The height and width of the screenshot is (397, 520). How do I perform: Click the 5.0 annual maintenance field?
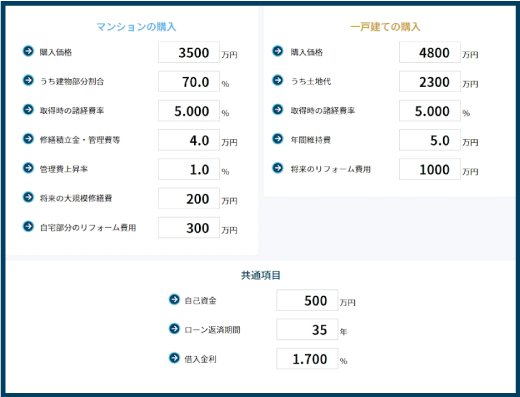coord(430,140)
